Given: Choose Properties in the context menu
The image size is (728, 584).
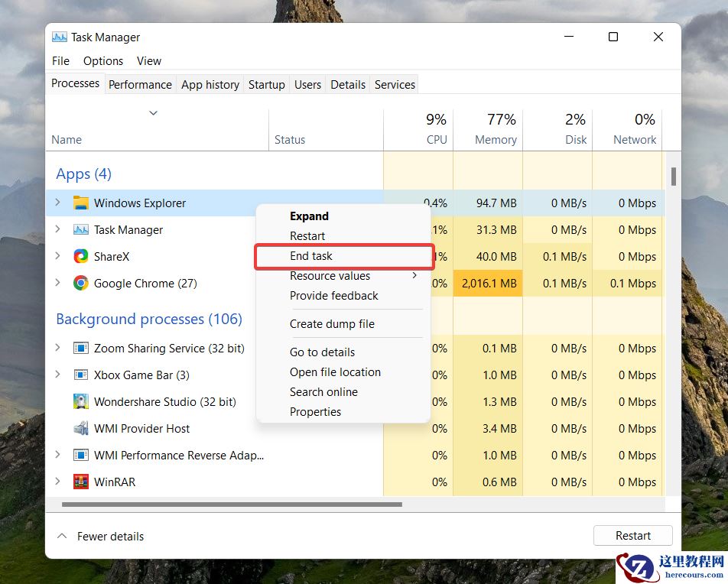Looking at the screenshot, I should [343, 412].
